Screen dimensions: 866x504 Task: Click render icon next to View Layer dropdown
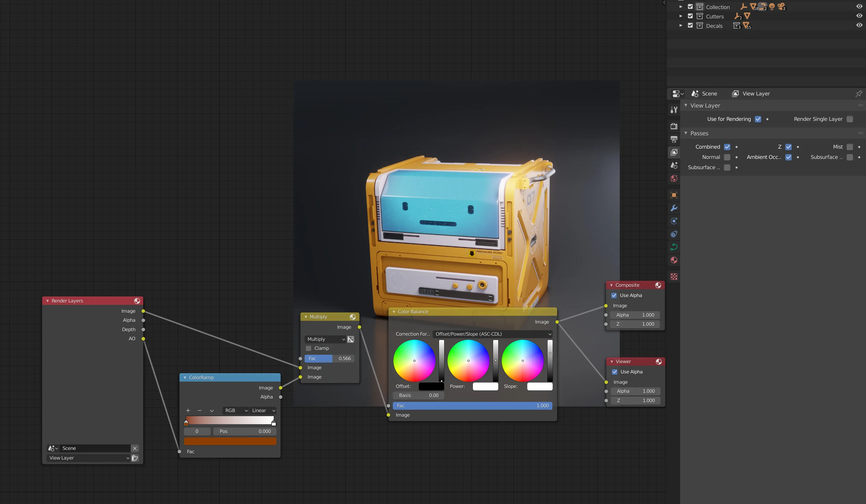(135, 458)
